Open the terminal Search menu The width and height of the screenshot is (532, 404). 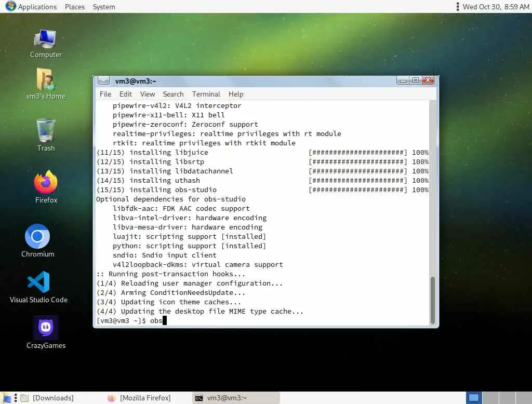173,94
